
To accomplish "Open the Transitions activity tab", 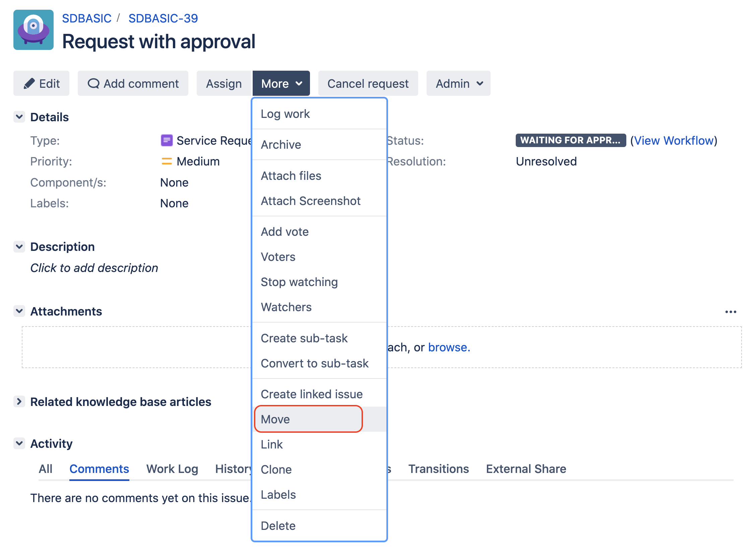I will 438,469.
